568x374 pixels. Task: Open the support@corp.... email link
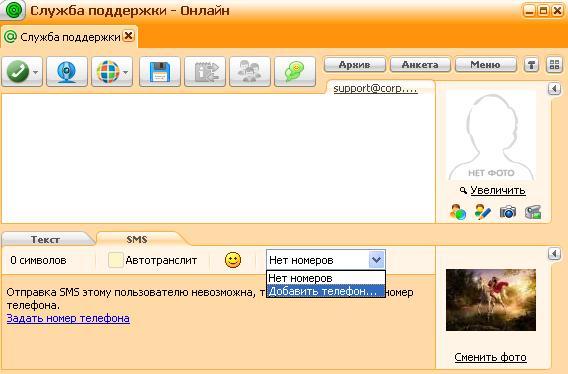point(375,88)
